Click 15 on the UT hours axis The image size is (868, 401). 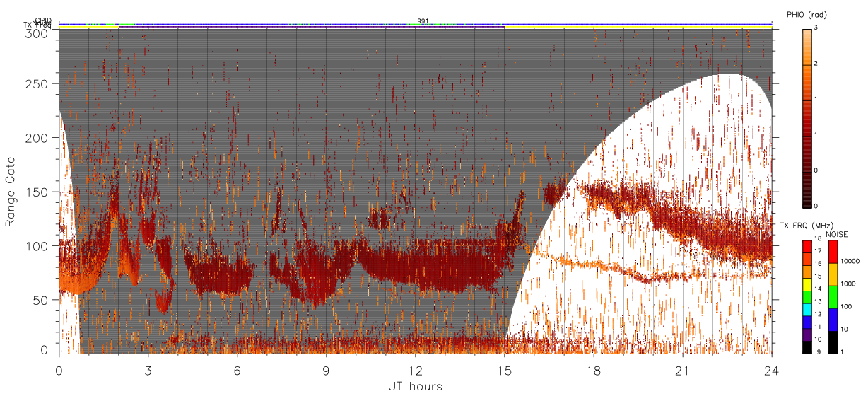[505, 371]
